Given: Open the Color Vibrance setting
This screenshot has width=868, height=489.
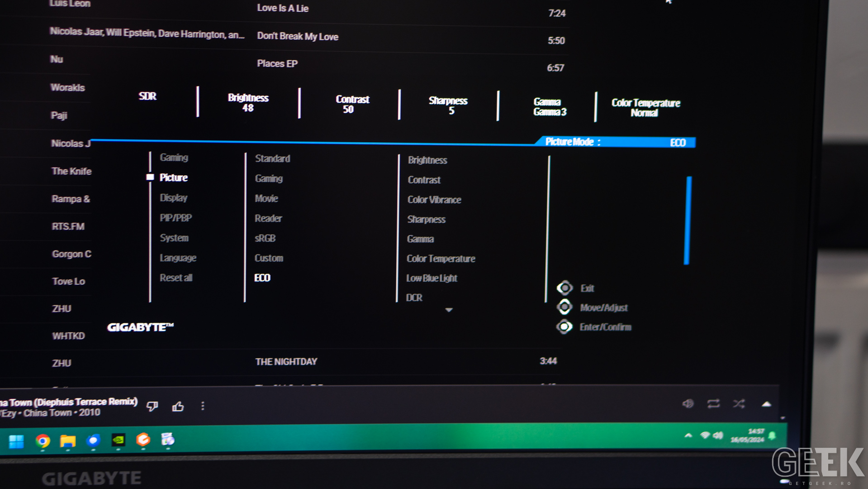Looking at the screenshot, I should point(434,200).
